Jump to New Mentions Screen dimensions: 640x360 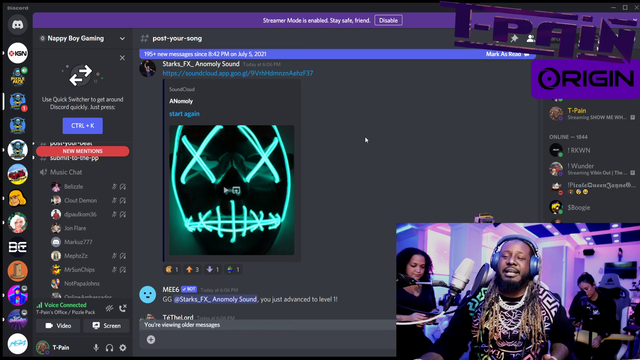click(x=82, y=151)
